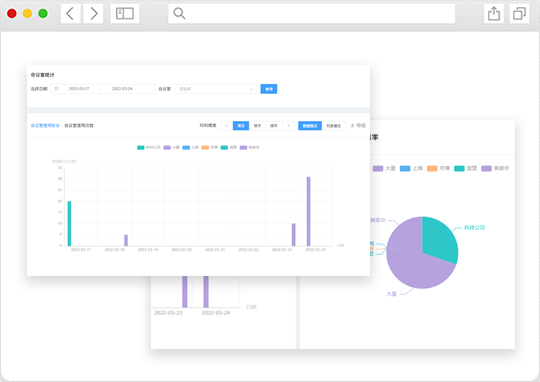Click the next arrow of the time dimension
The height and width of the screenshot is (382, 540).
click(289, 126)
